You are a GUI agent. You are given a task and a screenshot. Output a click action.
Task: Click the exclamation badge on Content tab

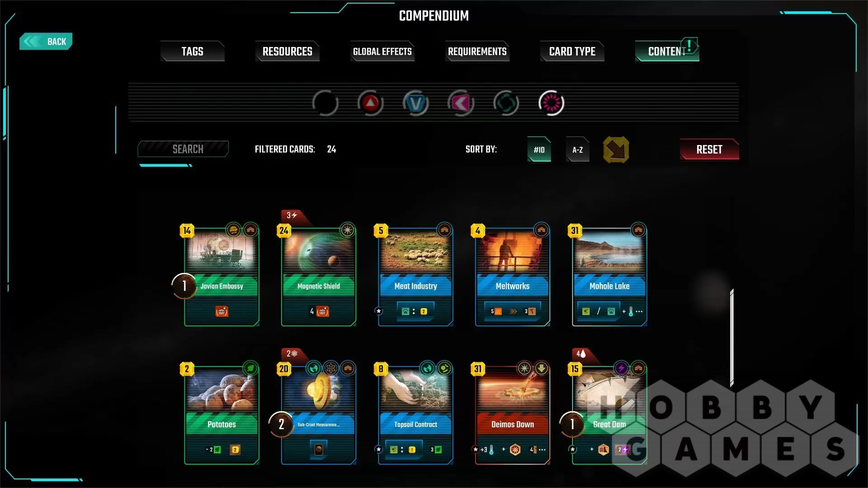coord(689,45)
